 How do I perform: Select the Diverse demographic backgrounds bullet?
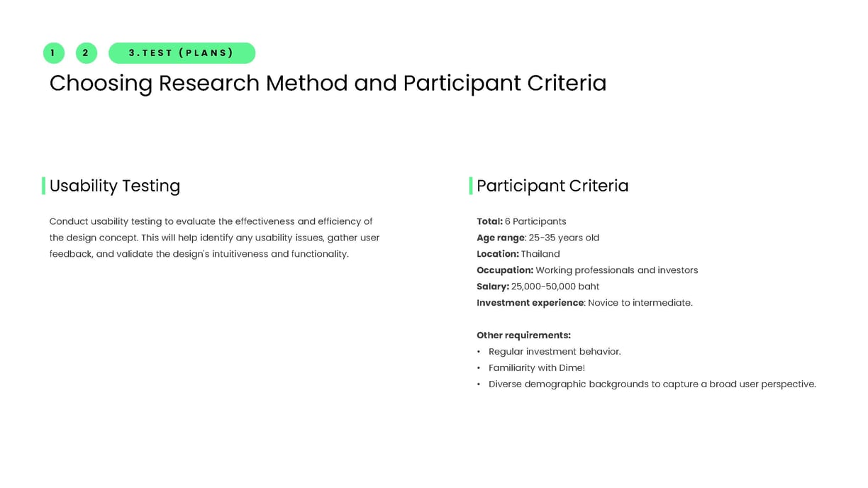tap(652, 384)
